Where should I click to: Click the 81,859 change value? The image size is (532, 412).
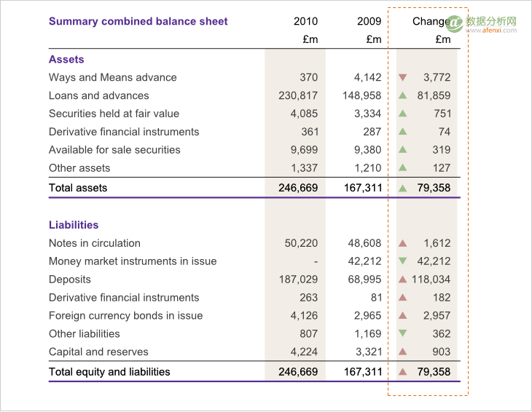coord(434,96)
